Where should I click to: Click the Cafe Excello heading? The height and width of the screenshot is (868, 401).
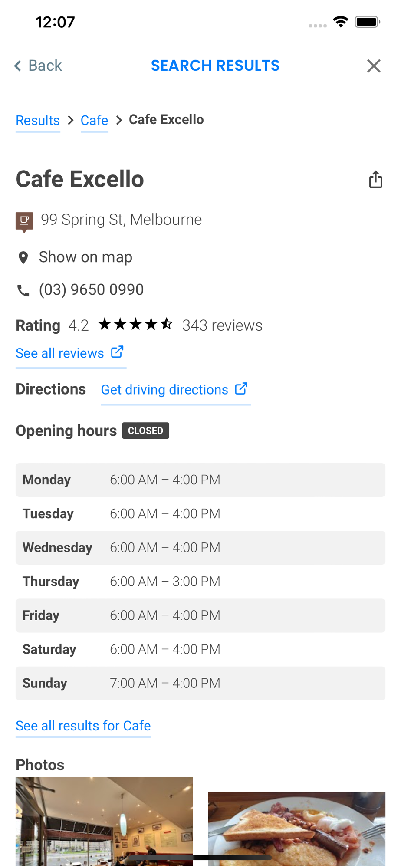pos(80,179)
